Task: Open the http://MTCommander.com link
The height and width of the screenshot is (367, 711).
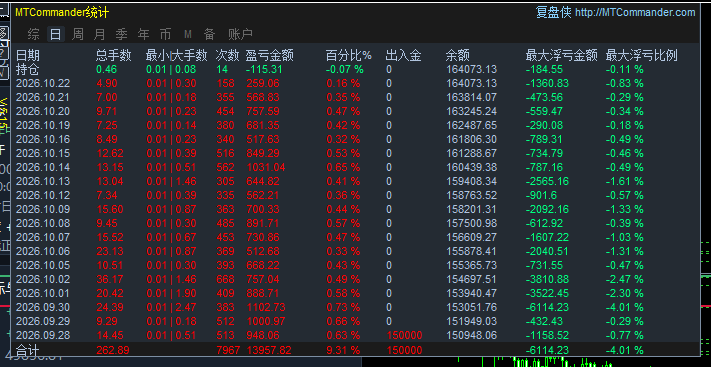Action: pos(635,13)
